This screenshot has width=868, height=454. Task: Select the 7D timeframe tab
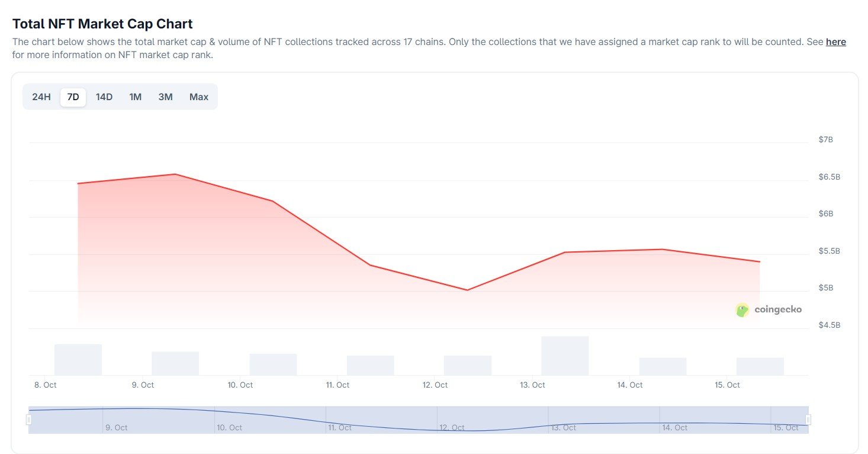[x=72, y=97]
